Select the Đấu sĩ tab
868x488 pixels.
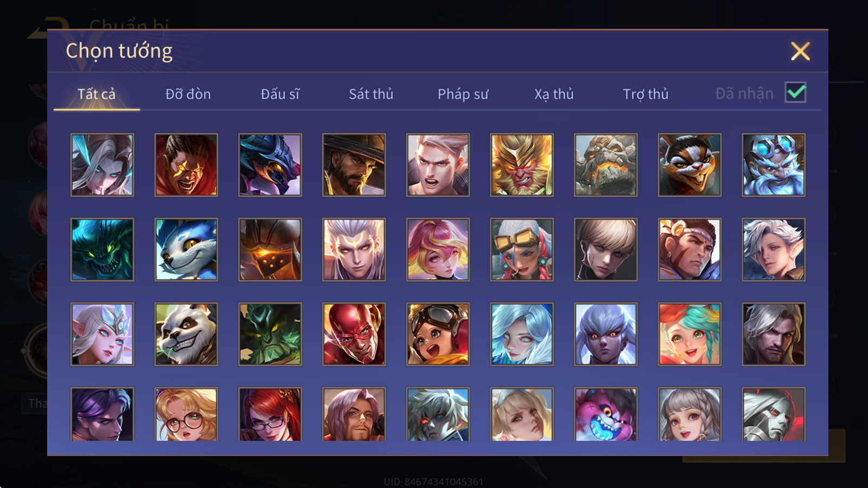[280, 94]
